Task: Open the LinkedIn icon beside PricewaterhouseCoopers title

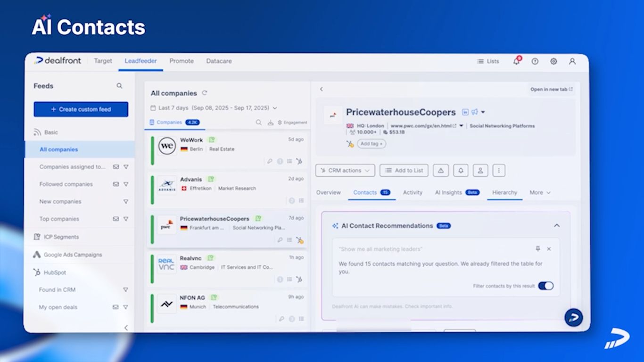Action: pyautogui.click(x=465, y=112)
